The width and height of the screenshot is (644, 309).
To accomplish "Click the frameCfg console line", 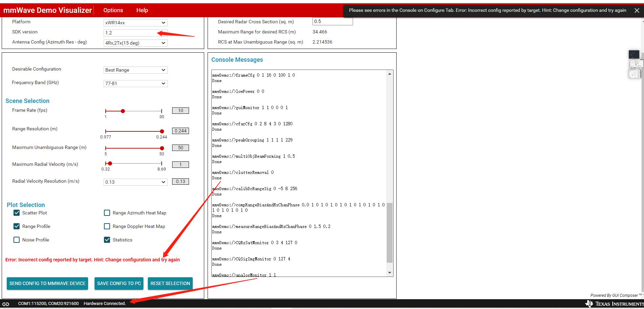I will point(253,75).
